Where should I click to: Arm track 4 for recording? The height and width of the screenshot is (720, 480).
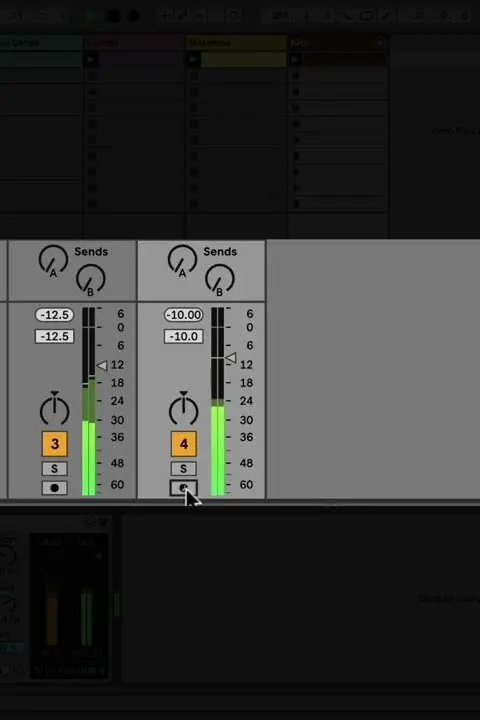click(184, 488)
